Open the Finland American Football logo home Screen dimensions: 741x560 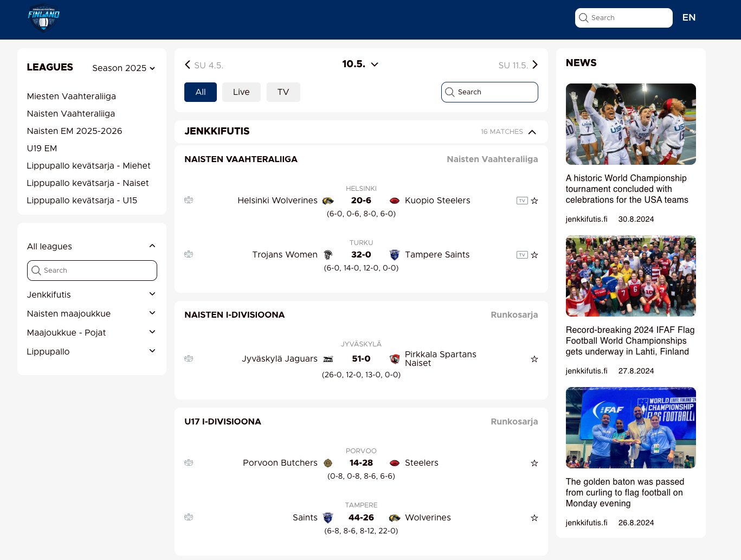tap(43, 18)
